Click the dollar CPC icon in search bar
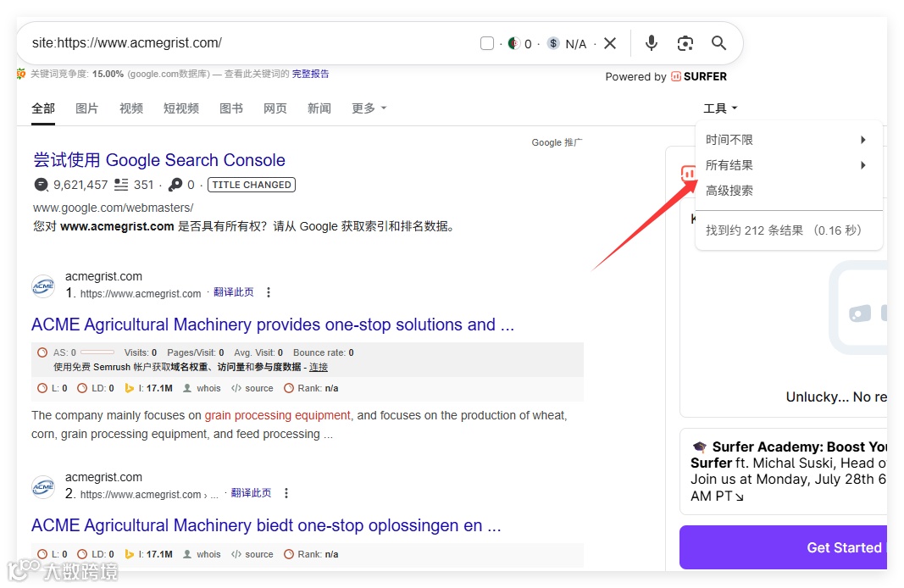 point(553,43)
